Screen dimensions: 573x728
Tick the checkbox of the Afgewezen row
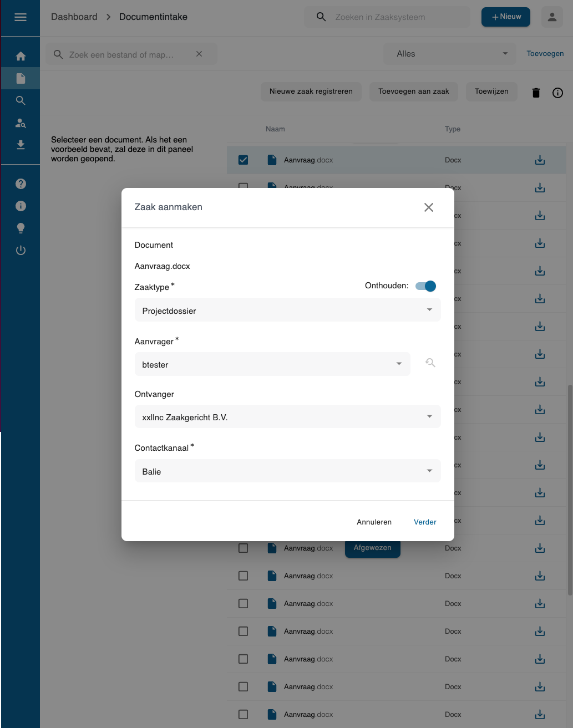click(x=243, y=548)
